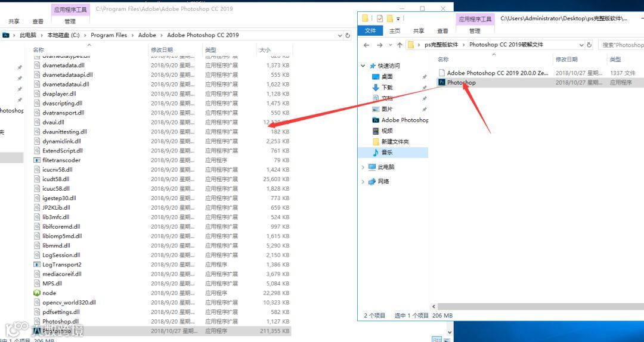Select dvametadata.dll in left window

[x=63, y=66]
